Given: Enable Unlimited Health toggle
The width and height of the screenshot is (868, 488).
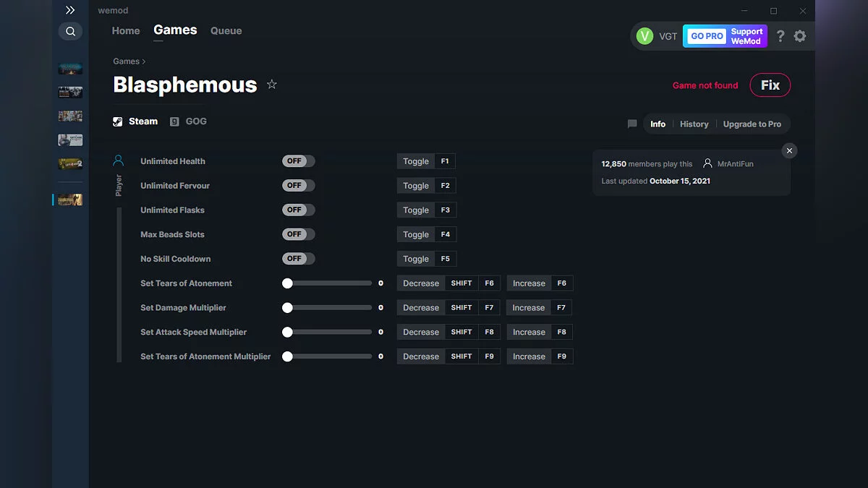Looking at the screenshot, I should click(299, 161).
